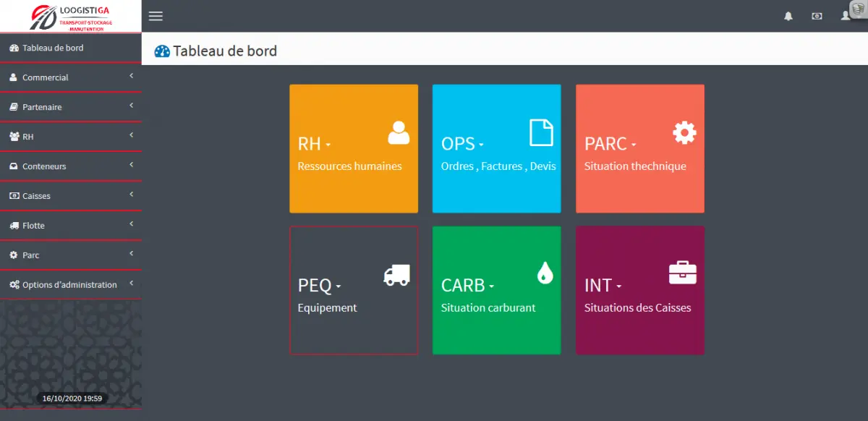Click the gear icon on PARC tile

(684, 132)
